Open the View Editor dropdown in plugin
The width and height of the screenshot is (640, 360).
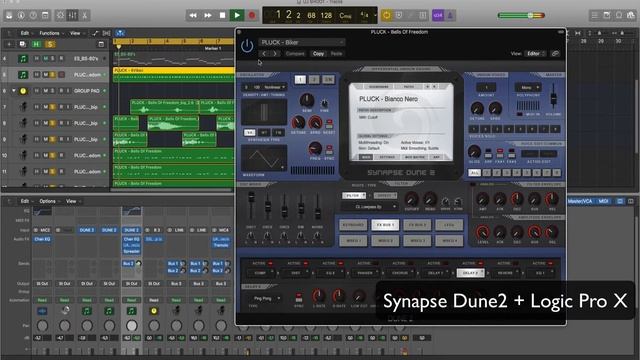[535, 53]
